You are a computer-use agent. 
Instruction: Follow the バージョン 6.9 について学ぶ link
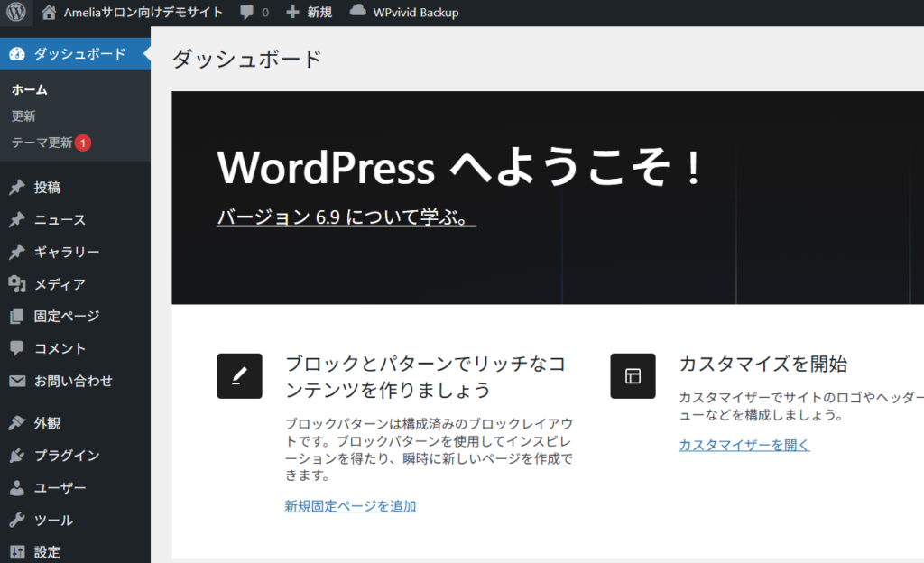coord(346,218)
